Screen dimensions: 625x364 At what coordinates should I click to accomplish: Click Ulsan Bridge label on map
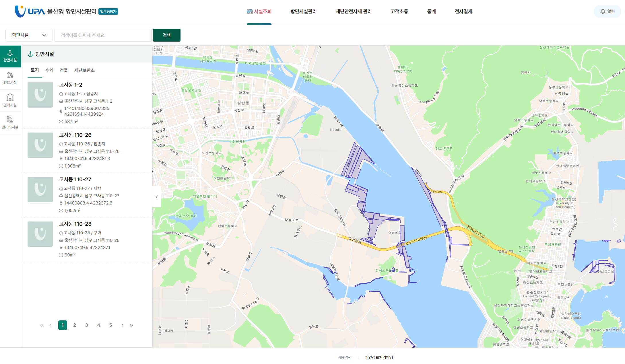(416, 240)
